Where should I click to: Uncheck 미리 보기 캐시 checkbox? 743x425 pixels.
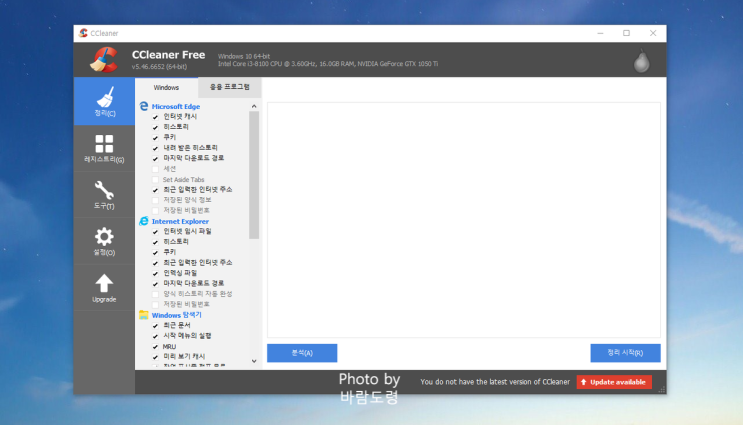[x=155, y=357]
